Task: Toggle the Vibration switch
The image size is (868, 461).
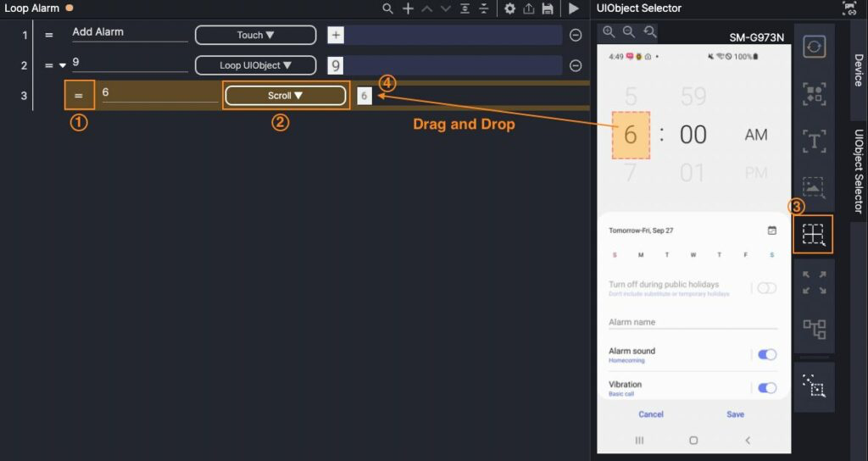Action: click(x=766, y=388)
